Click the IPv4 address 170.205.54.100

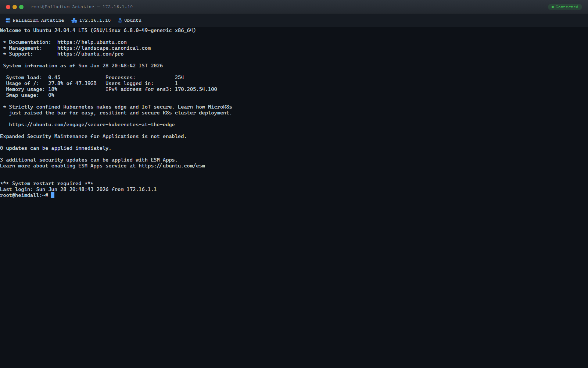[x=196, y=89]
